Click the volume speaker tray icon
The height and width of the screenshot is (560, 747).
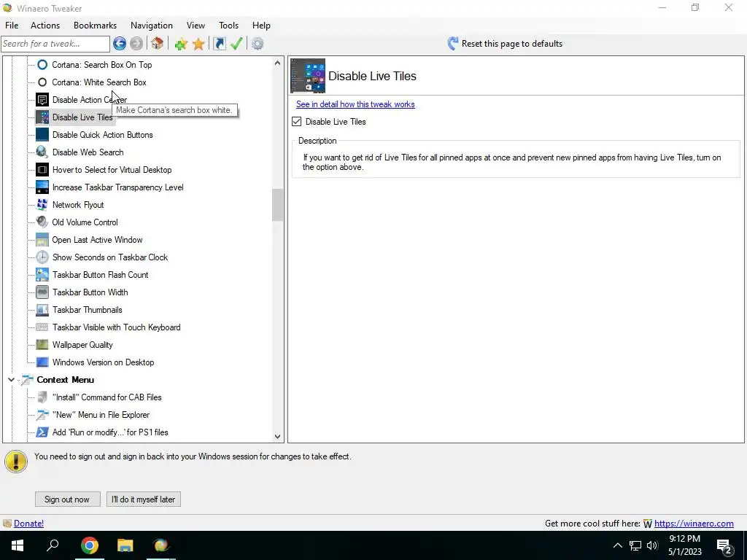(653, 545)
